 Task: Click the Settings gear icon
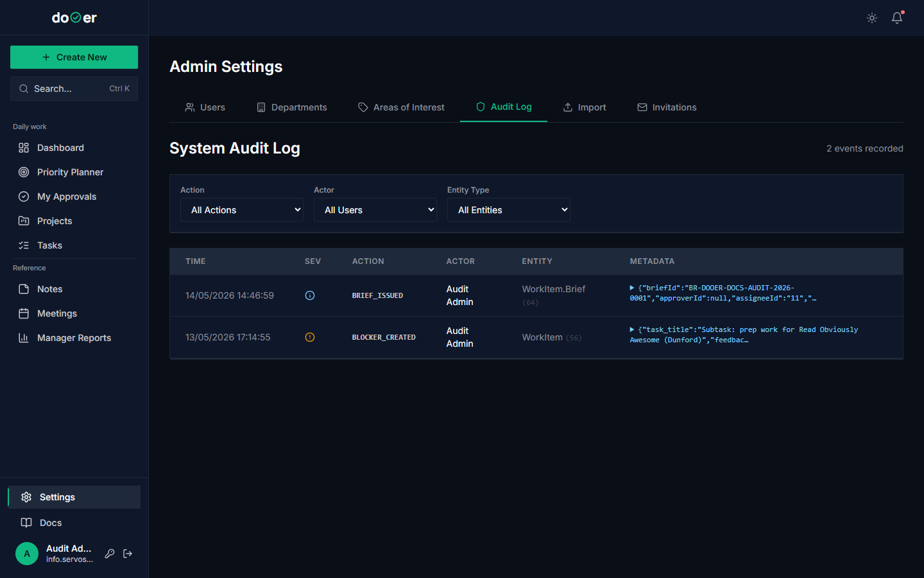[x=26, y=497]
